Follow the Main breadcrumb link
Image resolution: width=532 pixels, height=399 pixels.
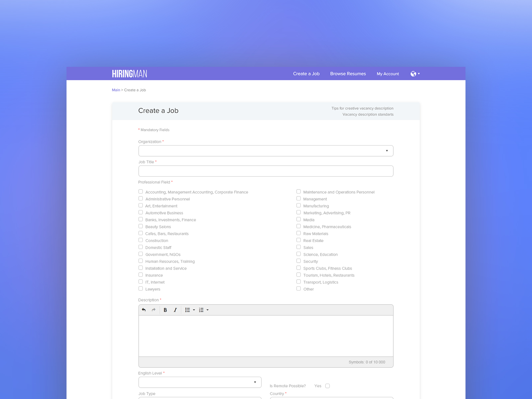(116, 90)
